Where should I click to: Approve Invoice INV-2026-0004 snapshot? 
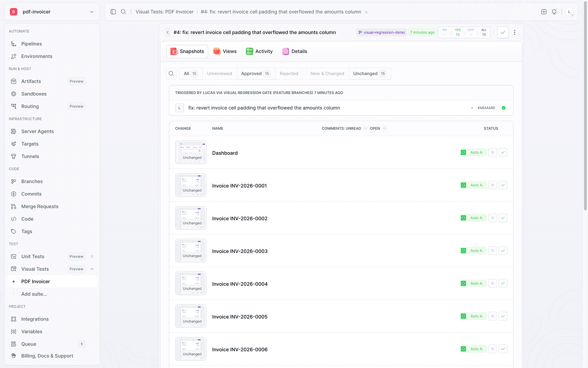point(503,283)
